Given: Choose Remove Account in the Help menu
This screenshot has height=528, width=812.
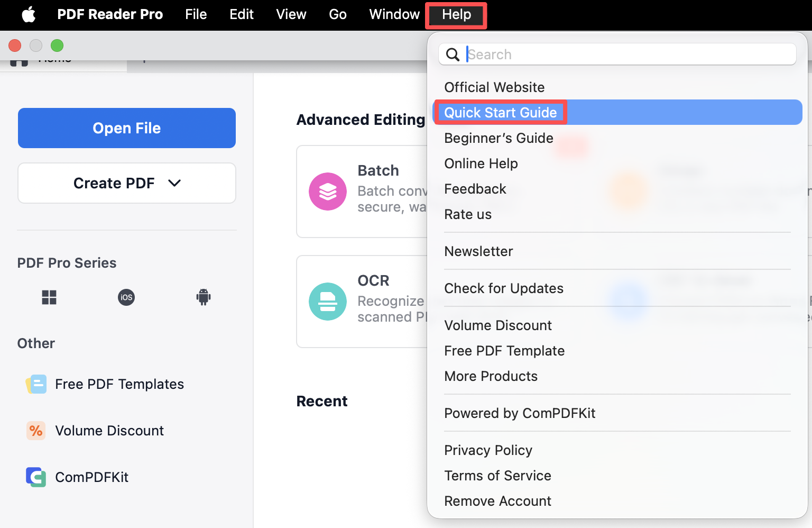Looking at the screenshot, I should (497, 501).
